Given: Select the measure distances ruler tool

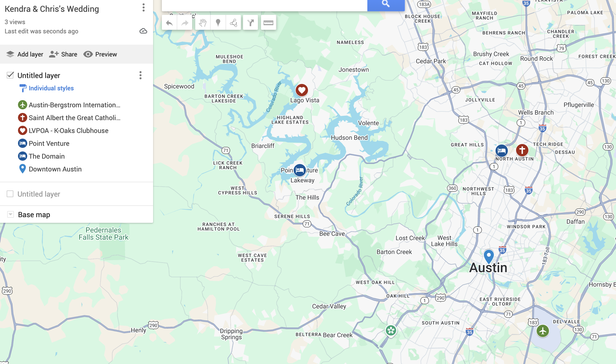Looking at the screenshot, I should (268, 23).
